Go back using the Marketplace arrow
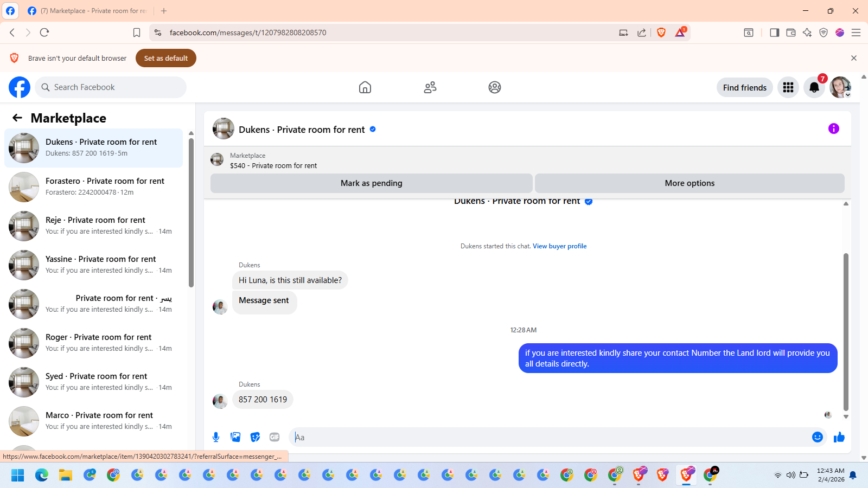This screenshot has height=488, width=868. [17, 118]
